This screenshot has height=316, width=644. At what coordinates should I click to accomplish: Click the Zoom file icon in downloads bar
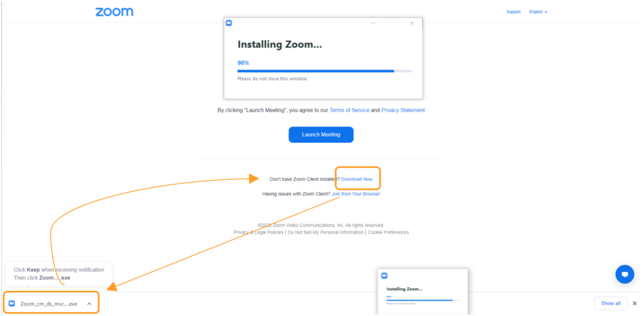(12, 304)
